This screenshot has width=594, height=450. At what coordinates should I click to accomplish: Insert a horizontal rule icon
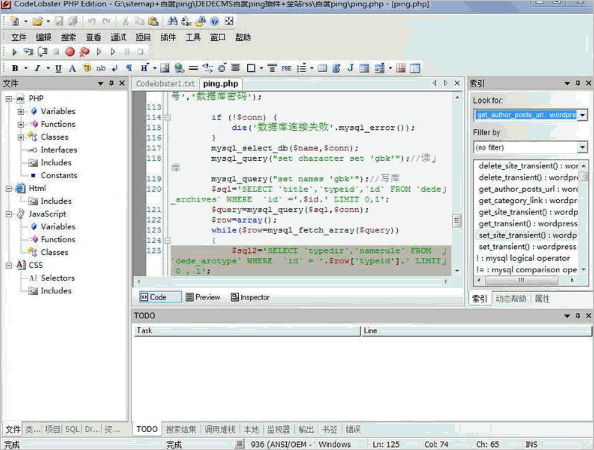[193, 68]
